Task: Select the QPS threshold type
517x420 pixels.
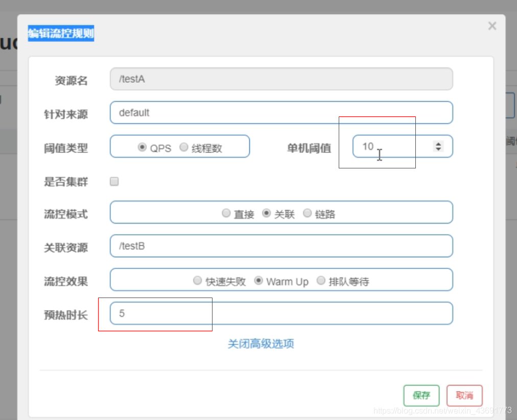Action: click(x=143, y=146)
